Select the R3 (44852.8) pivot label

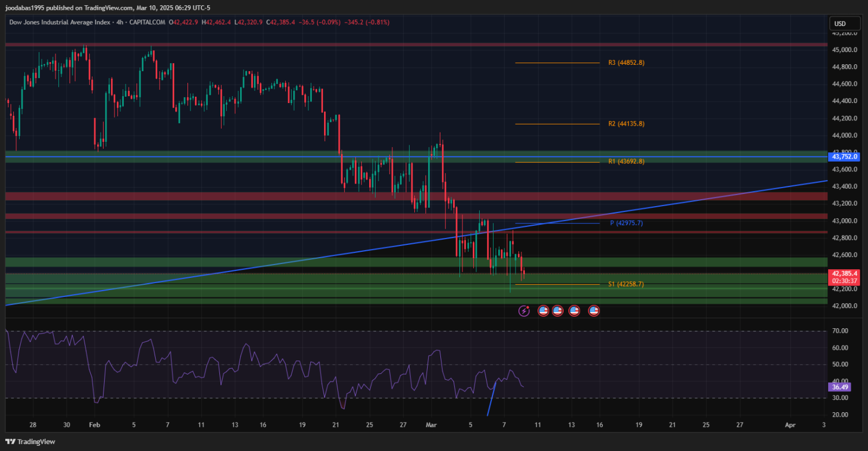(626, 63)
